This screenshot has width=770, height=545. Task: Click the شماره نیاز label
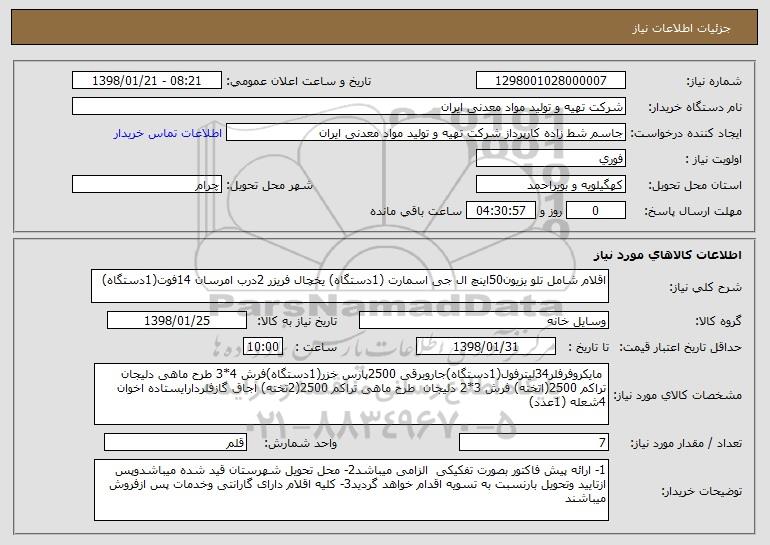(x=714, y=81)
